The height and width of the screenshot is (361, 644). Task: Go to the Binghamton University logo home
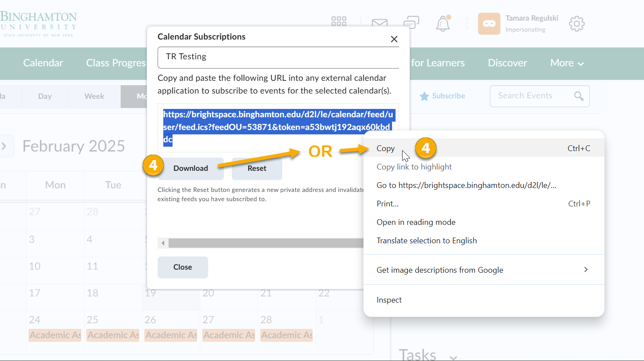point(38,24)
